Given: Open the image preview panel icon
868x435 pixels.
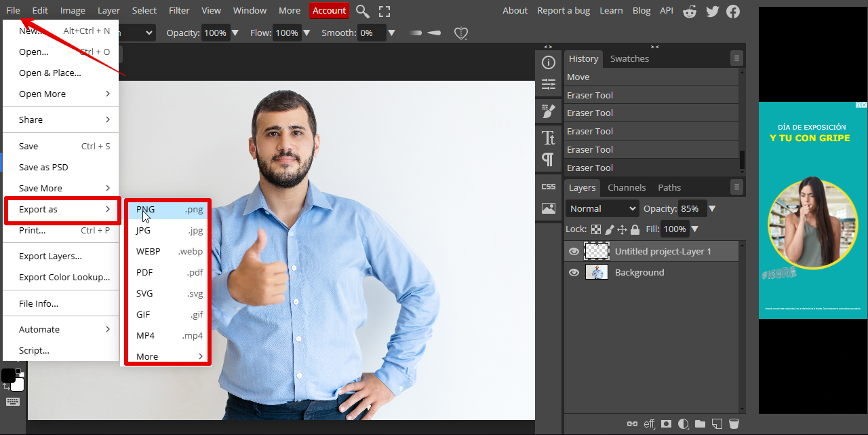Looking at the screenshot, I should point(549,208).
